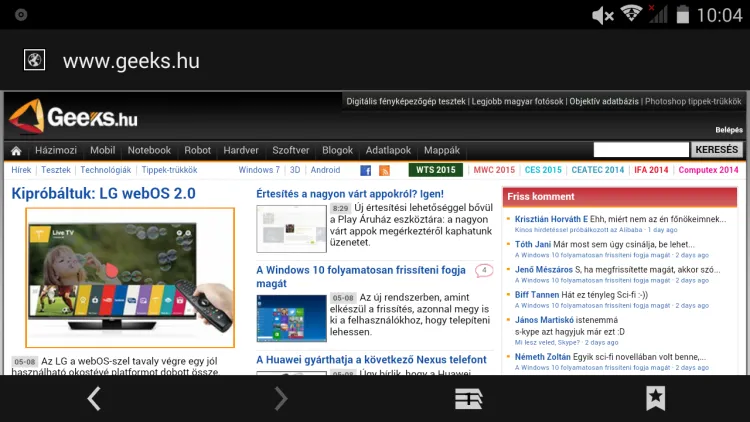Click the home icon in site navigation
Viewport: 750px width, 422px height.
[16, 151]
